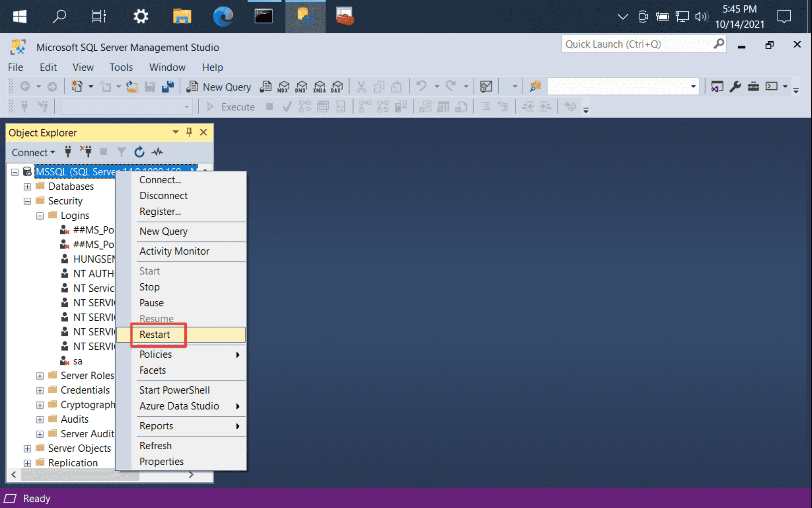Open the taskbar Search icon
Screen dimensions: 812x508
[x=59, y=17]
